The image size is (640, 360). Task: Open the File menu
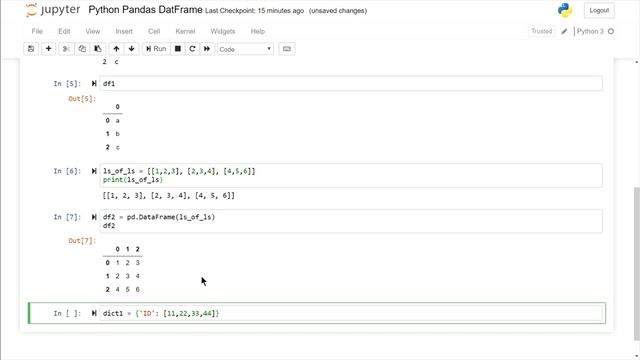tap(37, 31)
